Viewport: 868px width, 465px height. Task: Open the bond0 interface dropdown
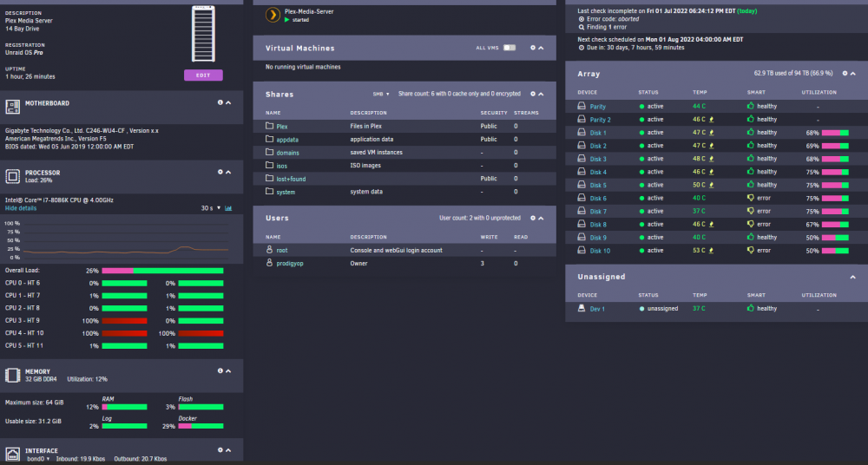[38, 459]
